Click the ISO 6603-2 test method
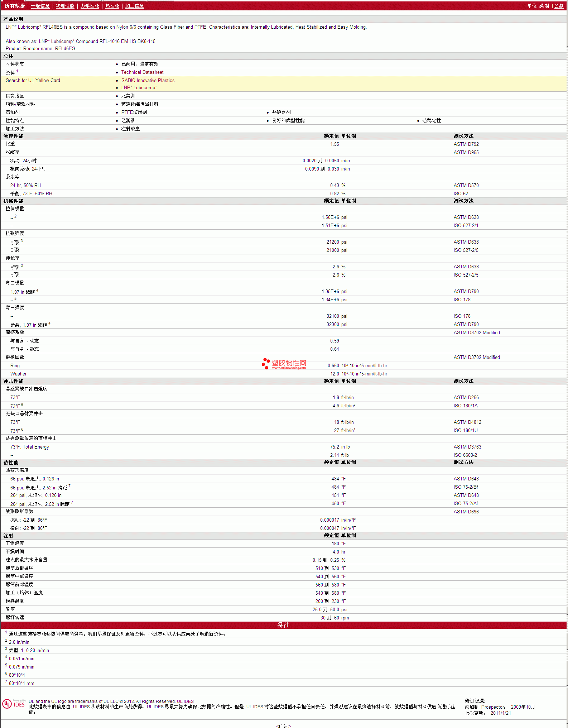The width and height of the screenshot is (568, 728). click(465, 455)
